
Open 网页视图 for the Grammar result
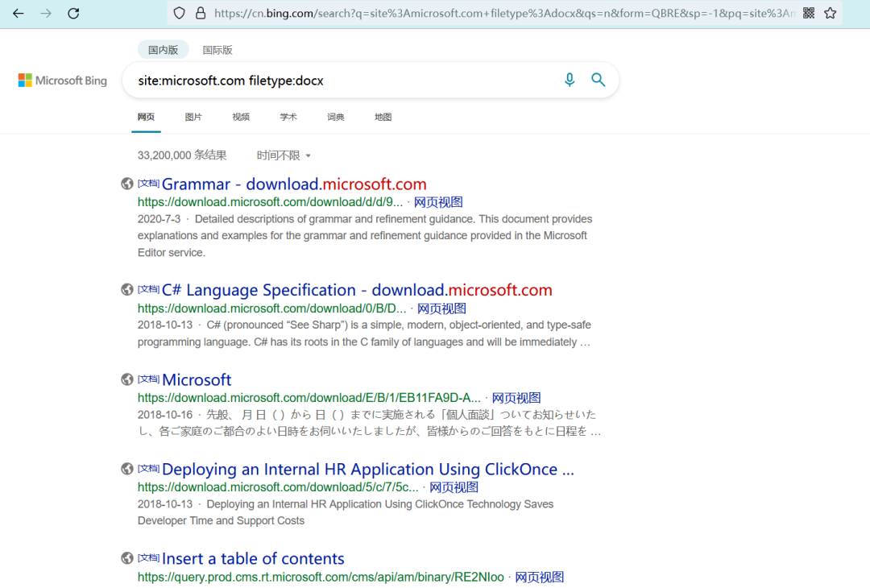[x=438, y=202]
